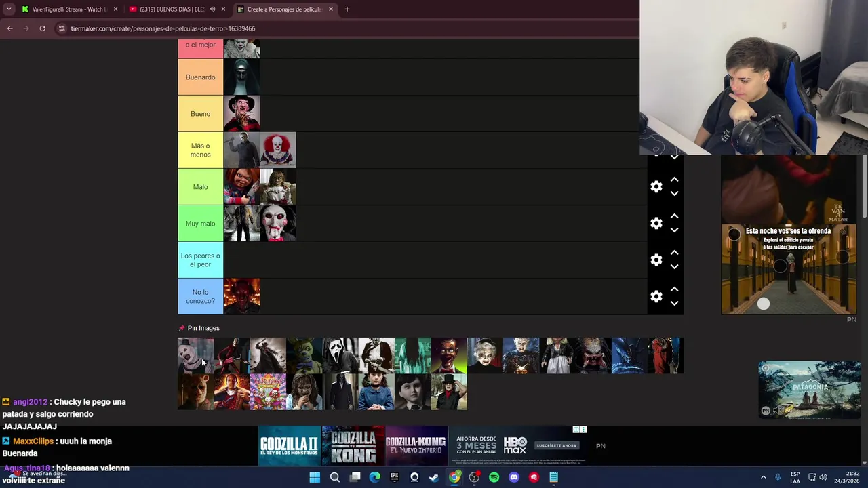Open the tab search dropdown
The height and width of the screenshot is (488, 868).
click(9, 9)
